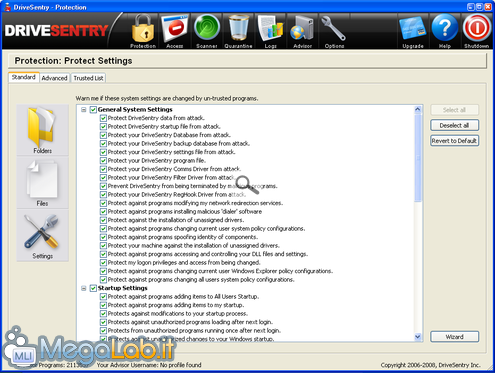Toggle Protect DriveSentry startup file checkbox
This screenshot has height=373, width=495.
pos(103,127)
